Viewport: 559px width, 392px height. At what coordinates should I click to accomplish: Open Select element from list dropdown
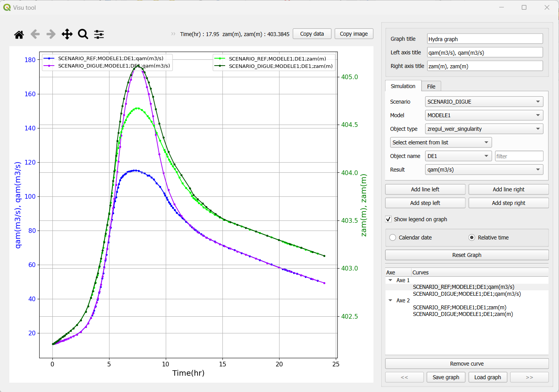click(x=441, y=142)
